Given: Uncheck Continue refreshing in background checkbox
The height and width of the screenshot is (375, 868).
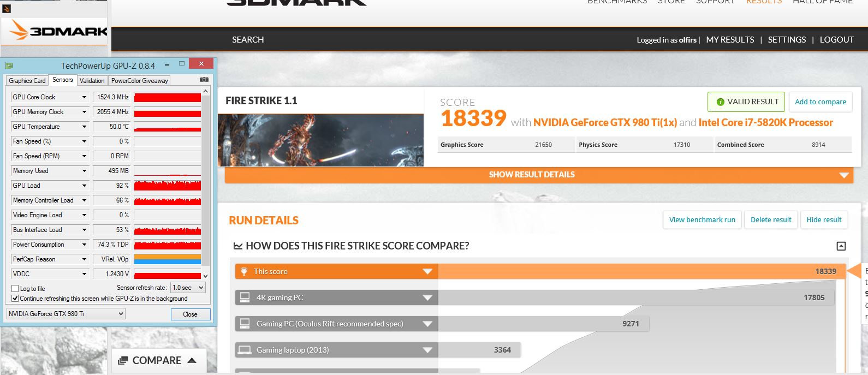Looking at the screenshot, I should [15, 299].
